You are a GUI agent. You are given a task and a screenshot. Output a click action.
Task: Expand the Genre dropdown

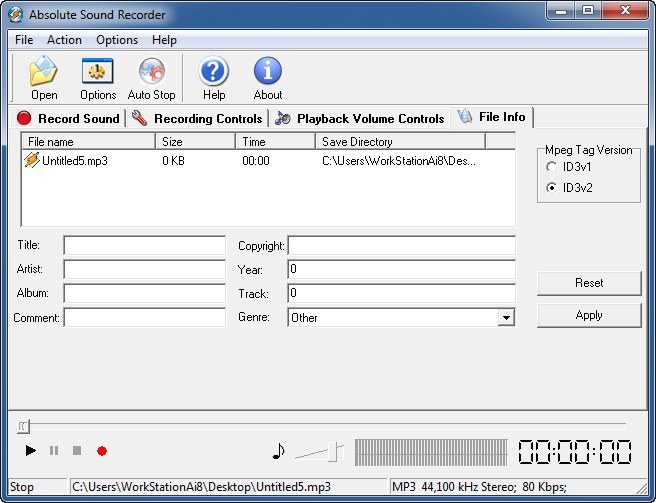506,318
